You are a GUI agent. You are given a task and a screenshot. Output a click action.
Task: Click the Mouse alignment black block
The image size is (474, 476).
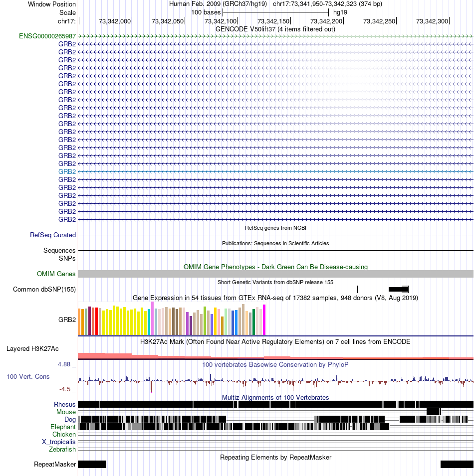pyautogui.click(x=434, y=412)
